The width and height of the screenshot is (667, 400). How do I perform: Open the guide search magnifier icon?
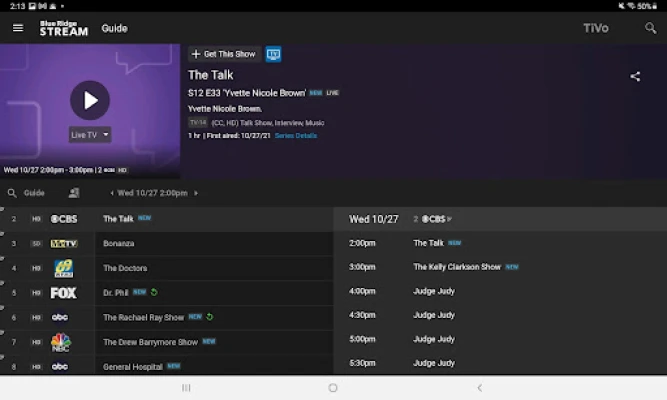(12, 193)
